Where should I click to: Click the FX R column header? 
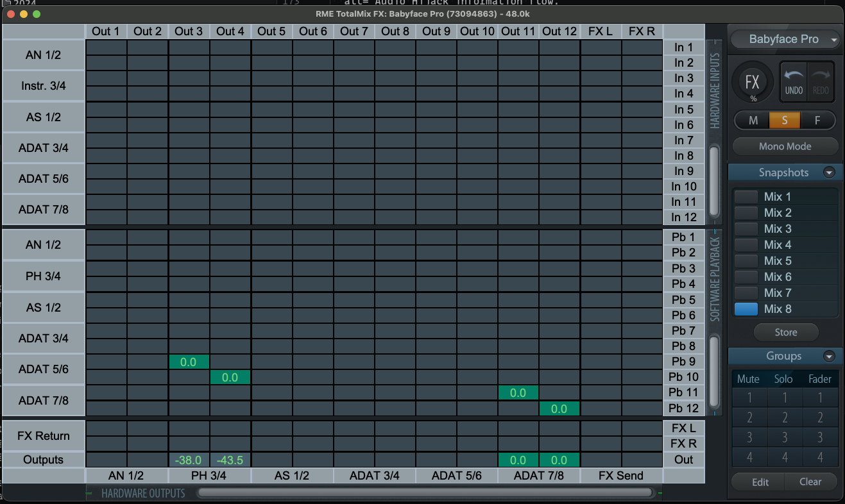tap(642, 31)
